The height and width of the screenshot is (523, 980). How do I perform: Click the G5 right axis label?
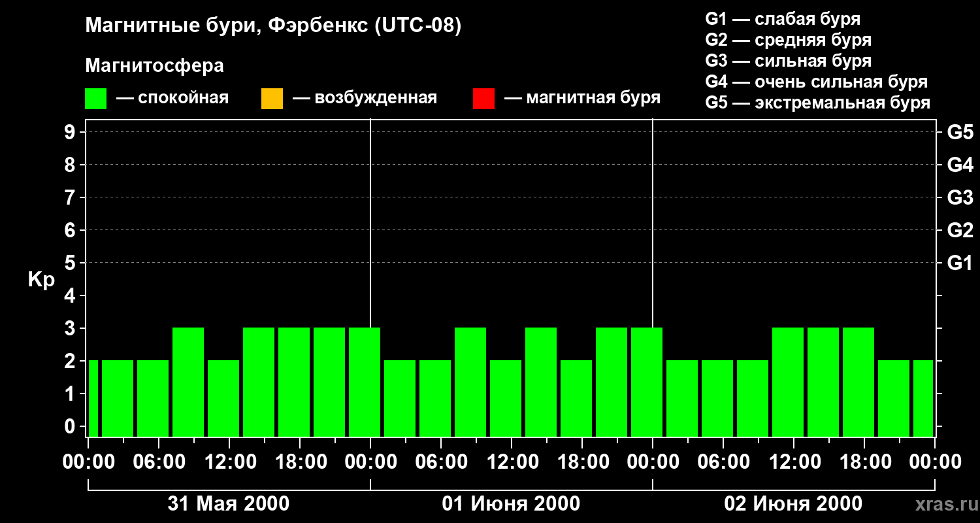point(960,132)
